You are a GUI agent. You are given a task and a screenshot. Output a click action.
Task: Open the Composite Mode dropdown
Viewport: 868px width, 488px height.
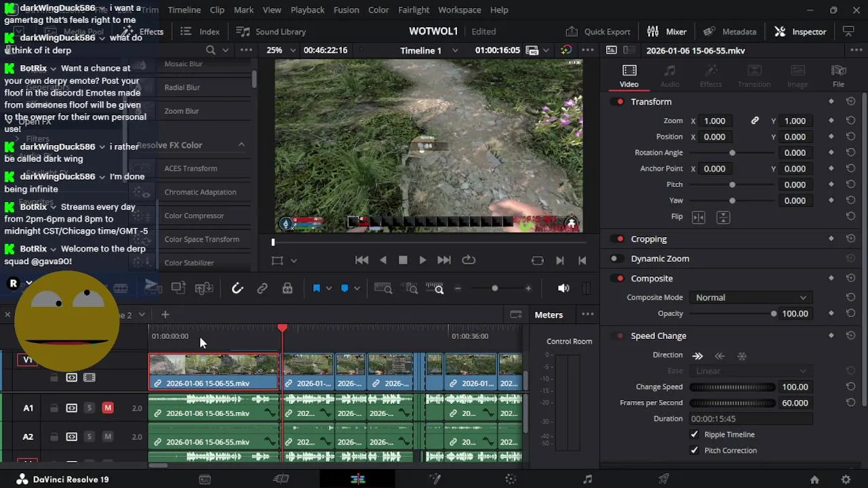pyautogui.click(x=751, y=298)
